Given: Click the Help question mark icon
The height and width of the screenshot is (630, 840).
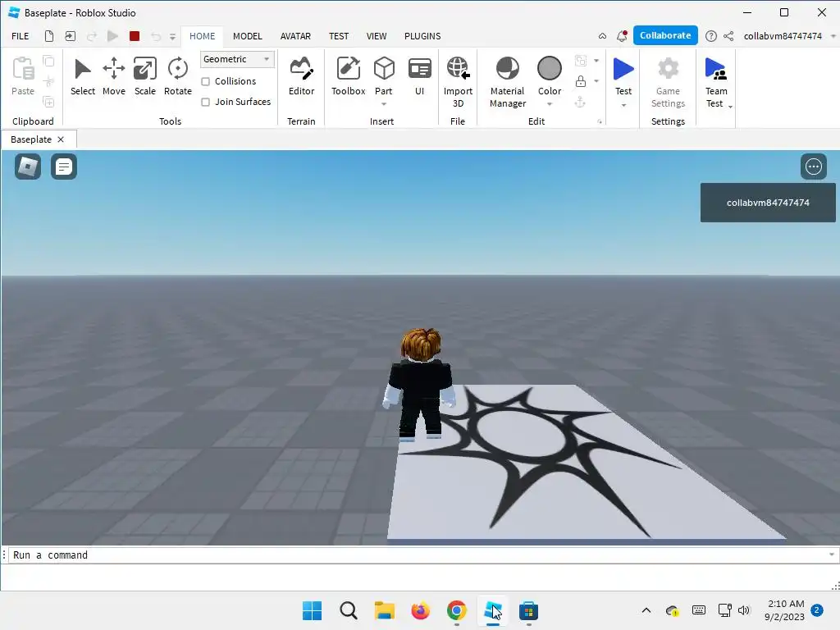Looking at the screenshot, I should click(x=711, y=36).
